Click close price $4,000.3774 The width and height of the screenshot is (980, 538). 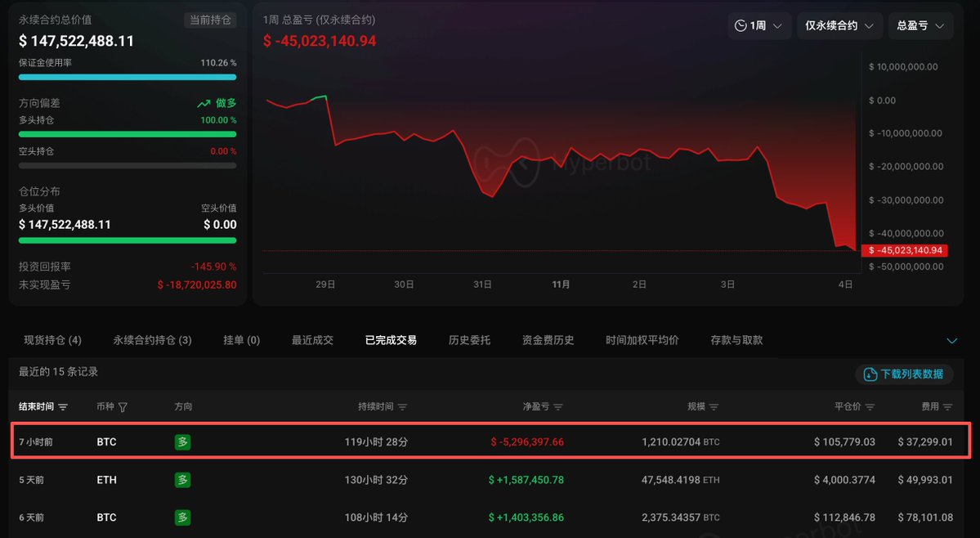tap(844, 480)
